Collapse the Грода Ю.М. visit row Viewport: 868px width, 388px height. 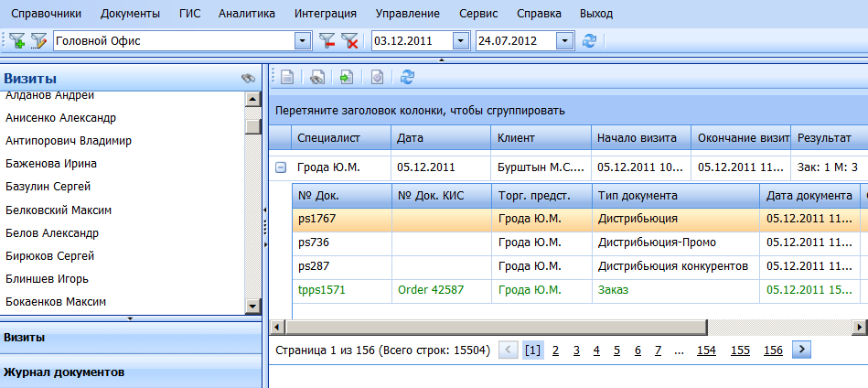click(x=281, y=167)
